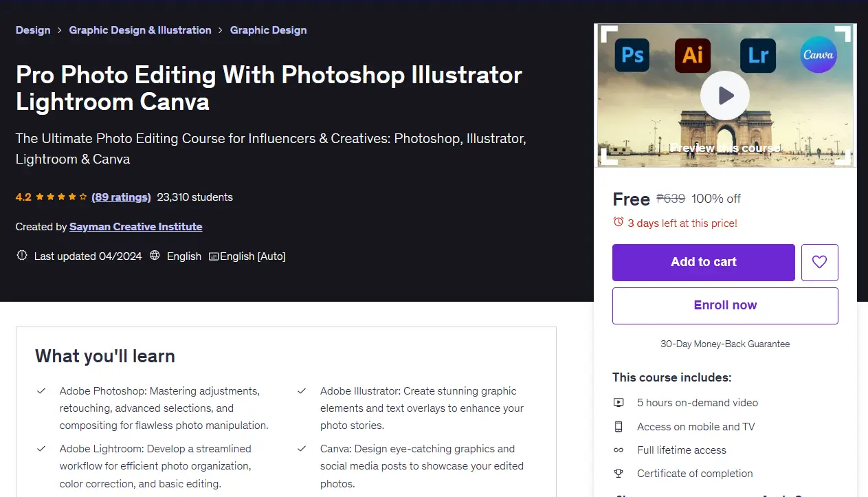This screenshot has width=868, height=497.
Task: Click the infinity lifetime access icon
Action: (x=619, y=450)
